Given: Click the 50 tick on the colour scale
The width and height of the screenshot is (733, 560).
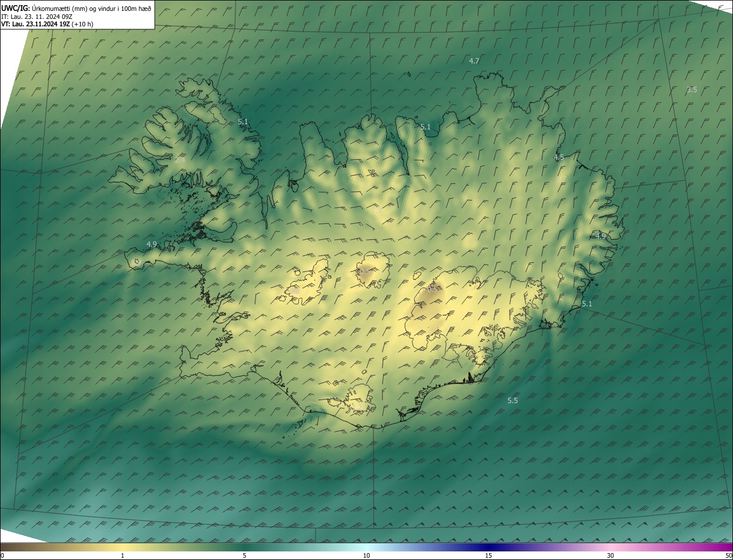Looking at the screenshot, I should coord(728,555).
